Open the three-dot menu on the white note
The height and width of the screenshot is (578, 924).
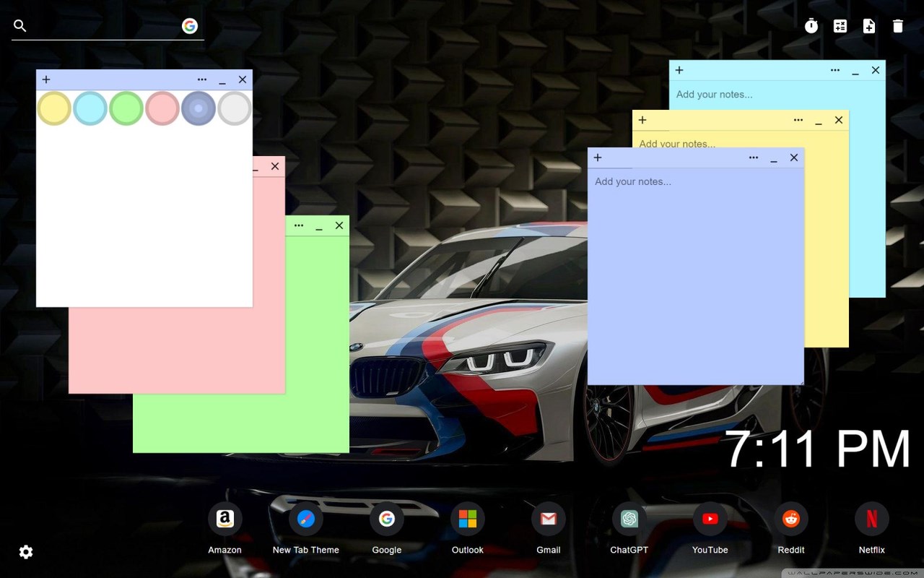[x=202, y=79]
